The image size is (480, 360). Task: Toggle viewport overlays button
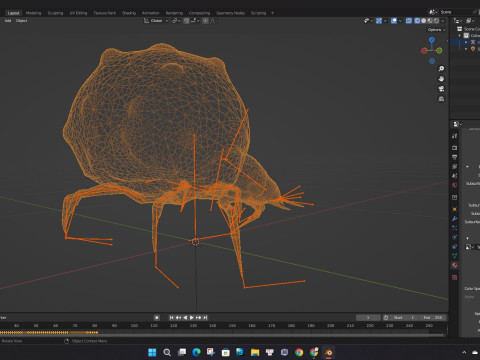click(x=394, y=21)
